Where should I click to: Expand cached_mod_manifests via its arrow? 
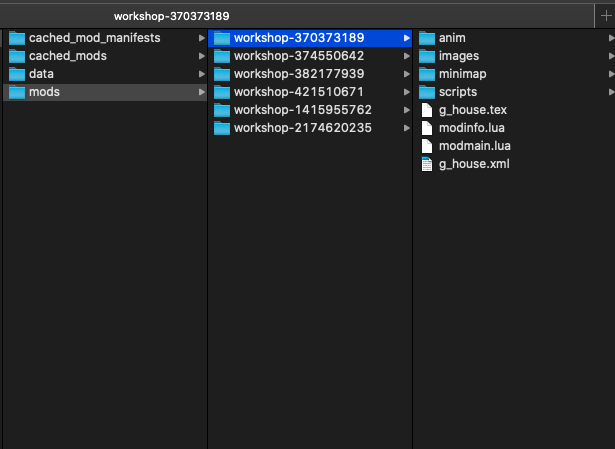click(202, 38)
